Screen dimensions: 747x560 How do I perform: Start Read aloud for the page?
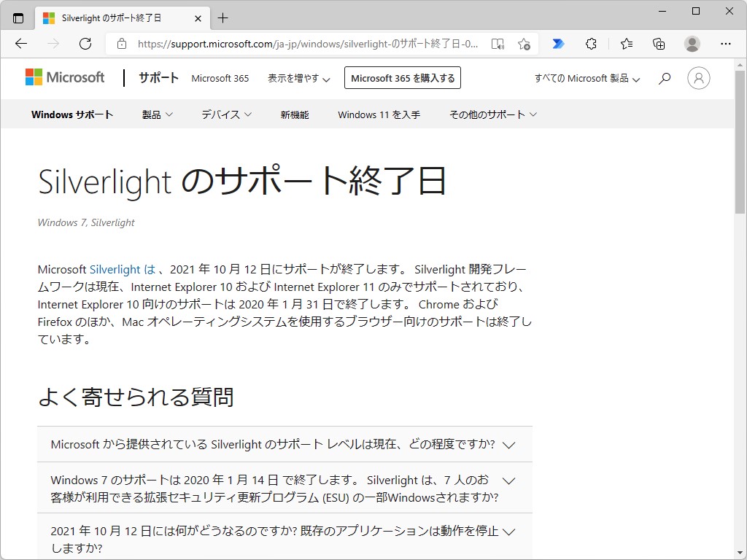click(497, 44)
